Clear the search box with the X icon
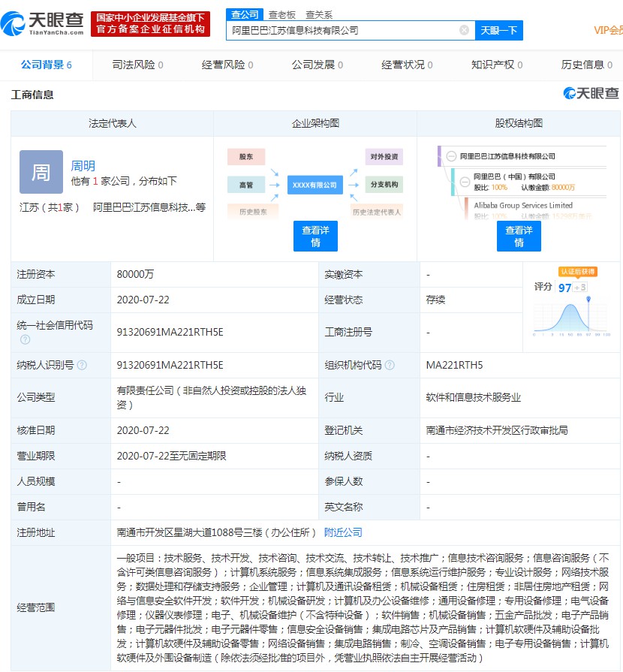623x672 pixels. pyautogui.click(x=464, y=30)
